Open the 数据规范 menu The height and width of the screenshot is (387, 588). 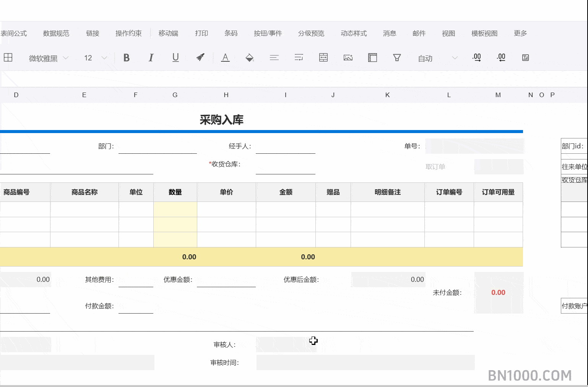click(56, 33)
